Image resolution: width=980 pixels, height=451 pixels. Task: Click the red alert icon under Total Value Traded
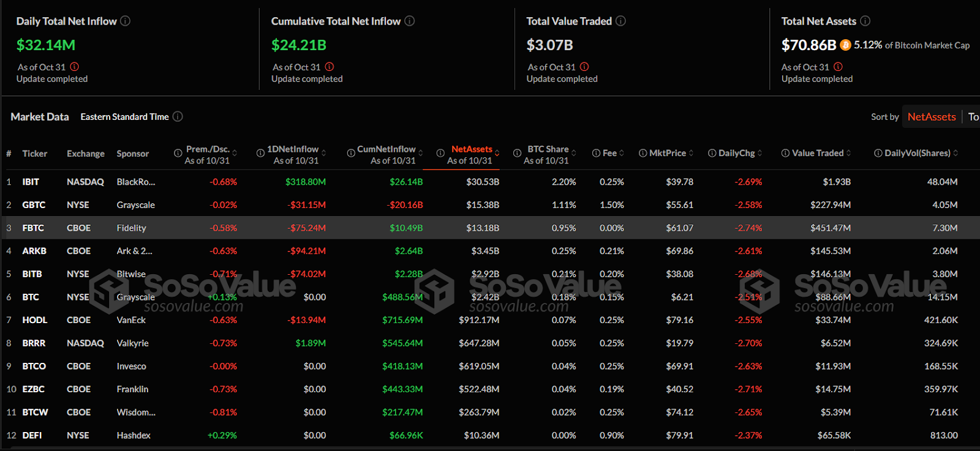point(584,67)
